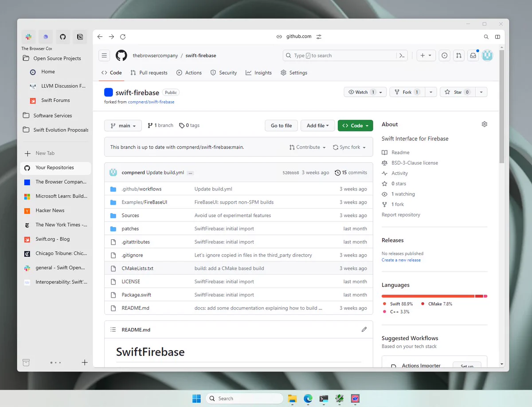Launch Microsoft Edge from the taskbar
This screenshot has width=532, height=407.
tap(308, 399)
